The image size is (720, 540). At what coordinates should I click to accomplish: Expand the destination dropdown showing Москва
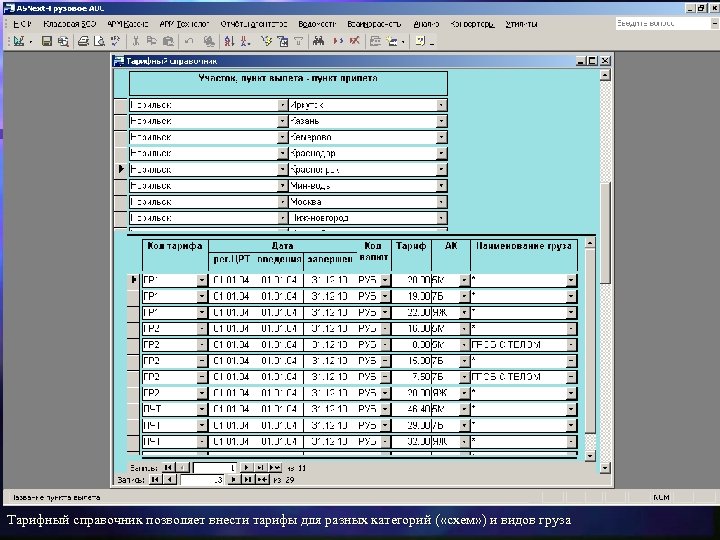(441, 202)
